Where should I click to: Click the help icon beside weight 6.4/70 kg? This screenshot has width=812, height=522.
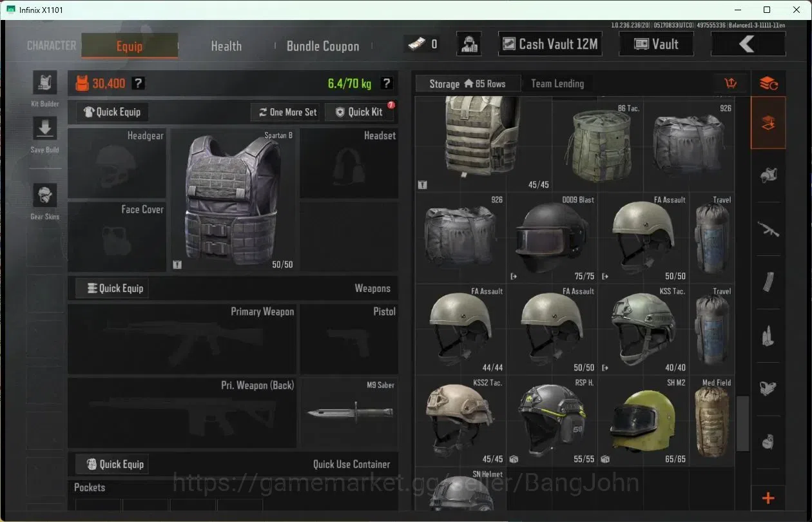386,83
